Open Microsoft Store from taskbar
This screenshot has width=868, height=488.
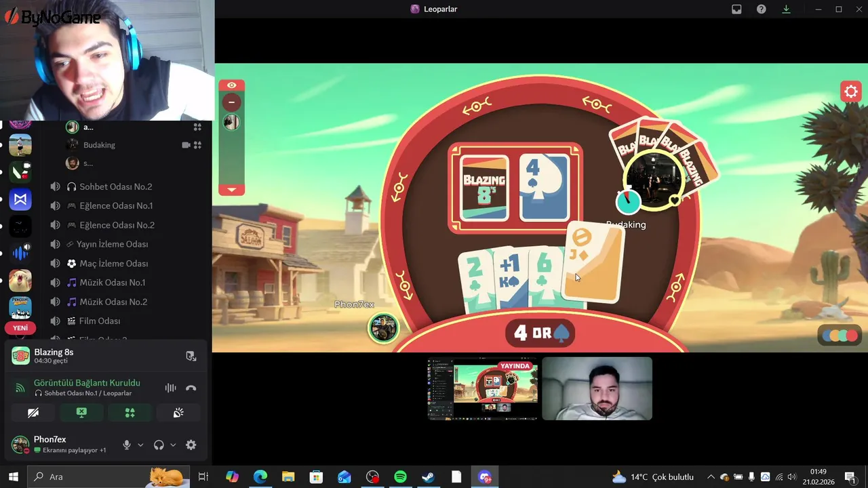tap(316, 476)
